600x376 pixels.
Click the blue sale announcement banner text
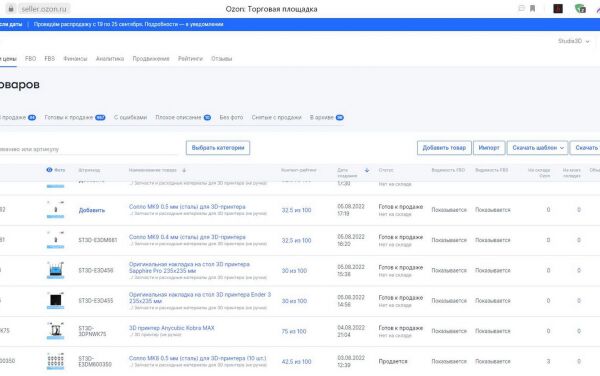click(128, 24)
